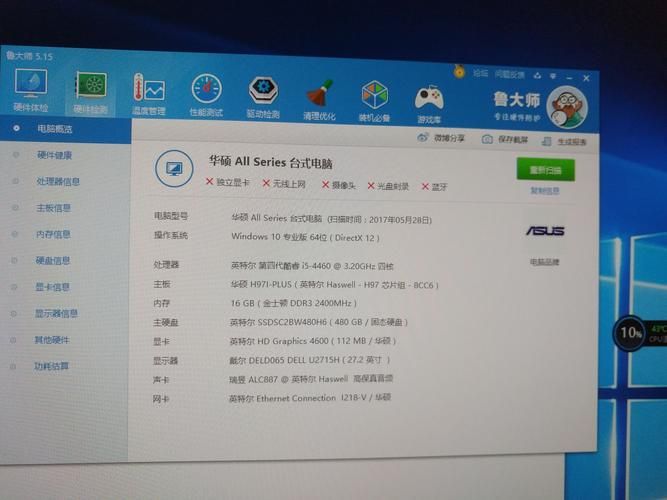Click the 蓝牙 feature indicator
Viewport: 667px width, 500px height.
(x=434, y=187)
